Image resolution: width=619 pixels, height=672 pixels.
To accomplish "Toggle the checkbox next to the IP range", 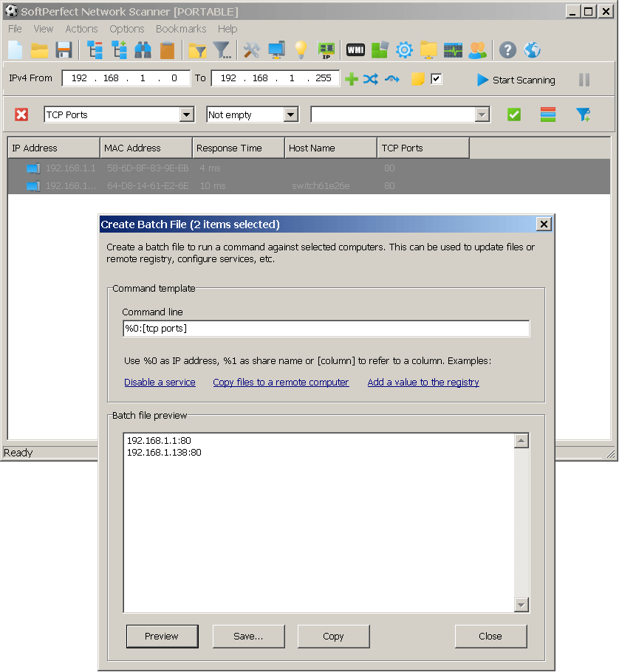I will 437,79.
